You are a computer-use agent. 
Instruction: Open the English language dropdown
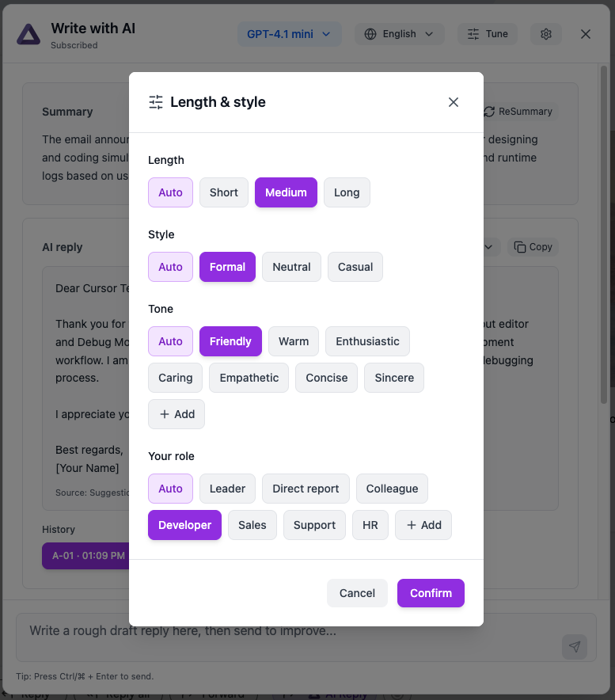click(399, 33)
